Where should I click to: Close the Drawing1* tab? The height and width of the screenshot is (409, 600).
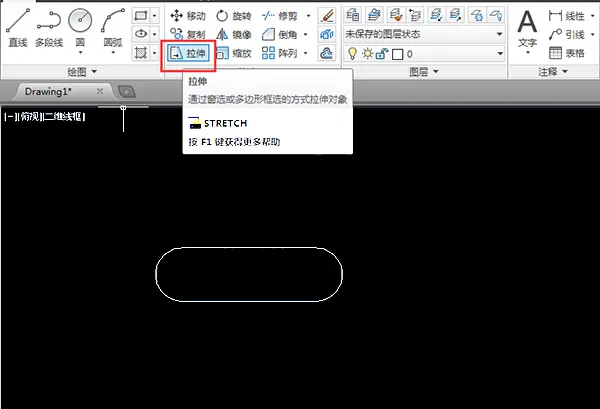(x=100, y=91)
